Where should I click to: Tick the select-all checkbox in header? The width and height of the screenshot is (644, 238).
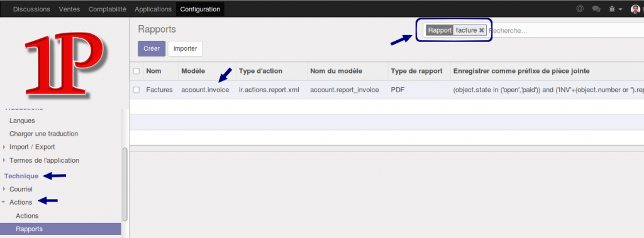136,72
